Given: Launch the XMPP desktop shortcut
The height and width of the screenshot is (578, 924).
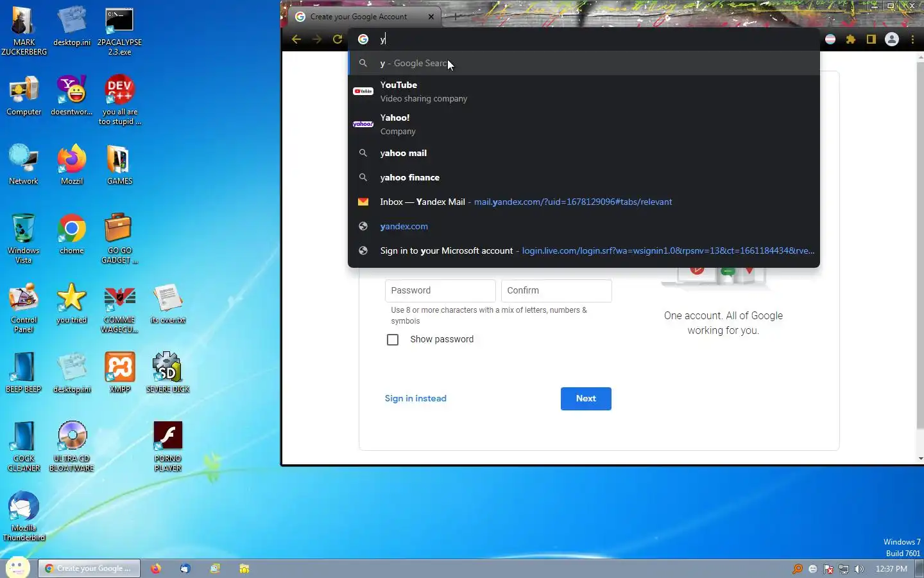Looking at the screenshot, I should [119, 374].
